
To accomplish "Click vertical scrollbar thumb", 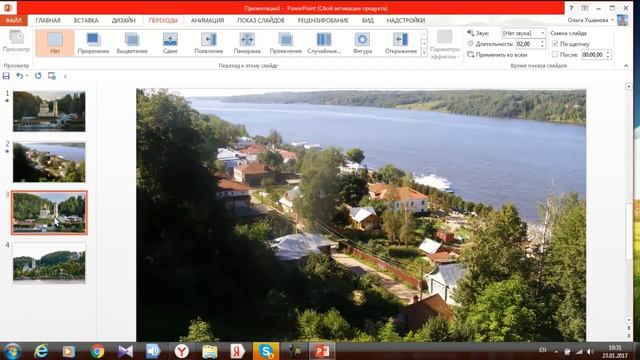I will coord(629,231).
